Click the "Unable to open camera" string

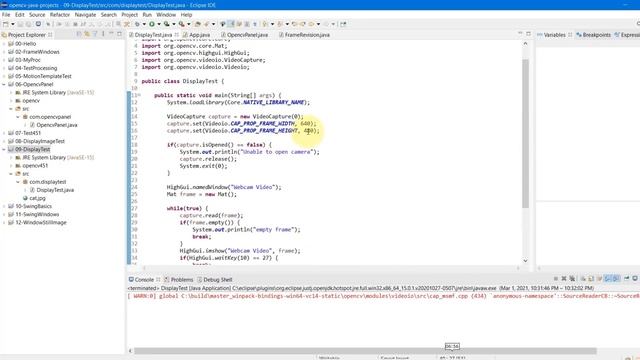[x=277, y=152]
